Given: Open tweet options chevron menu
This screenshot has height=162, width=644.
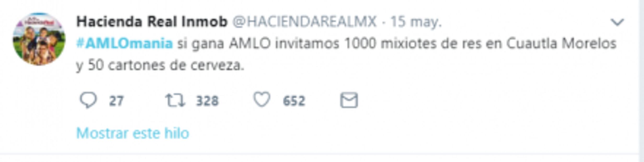Looking at the screenshot, I should [x=617, y=22].
